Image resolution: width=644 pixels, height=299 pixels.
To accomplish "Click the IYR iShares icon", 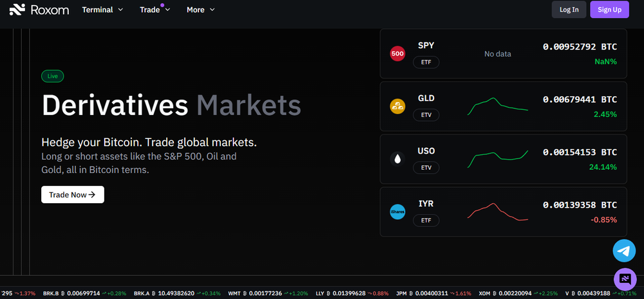I will [x=397, y=212].
